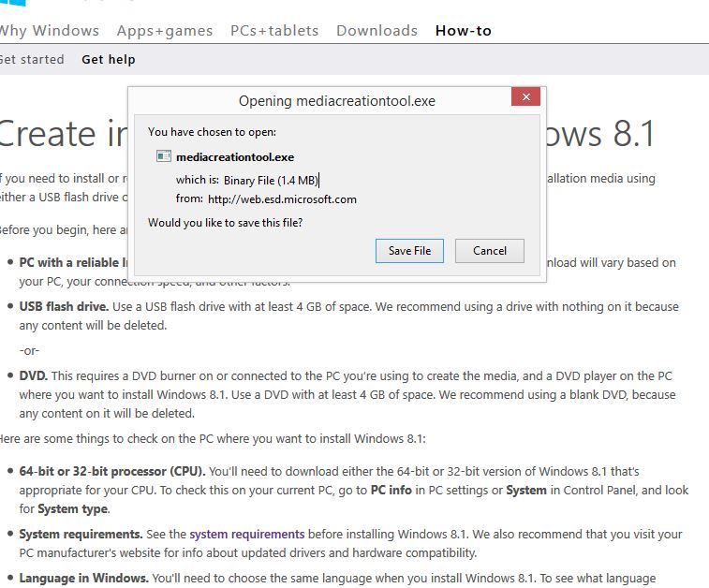The height and width of the screenshot is (588, 709).
Task: Click the bold 'System' in Control Panel text
Action: [526, 491]
